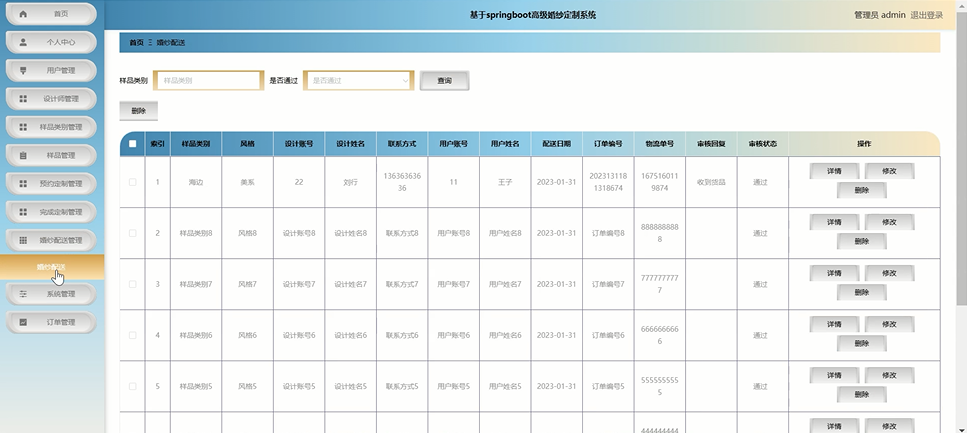Viewport: 967px width, 433px height.
Task: Click 修改 for the 订单编号7 row
Action: tap(889, 273)
